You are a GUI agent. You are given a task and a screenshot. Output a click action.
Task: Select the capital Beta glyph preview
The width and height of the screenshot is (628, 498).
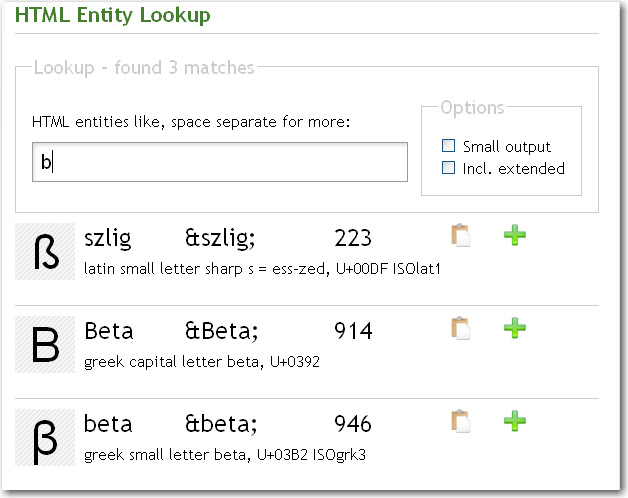pos(46,343)
